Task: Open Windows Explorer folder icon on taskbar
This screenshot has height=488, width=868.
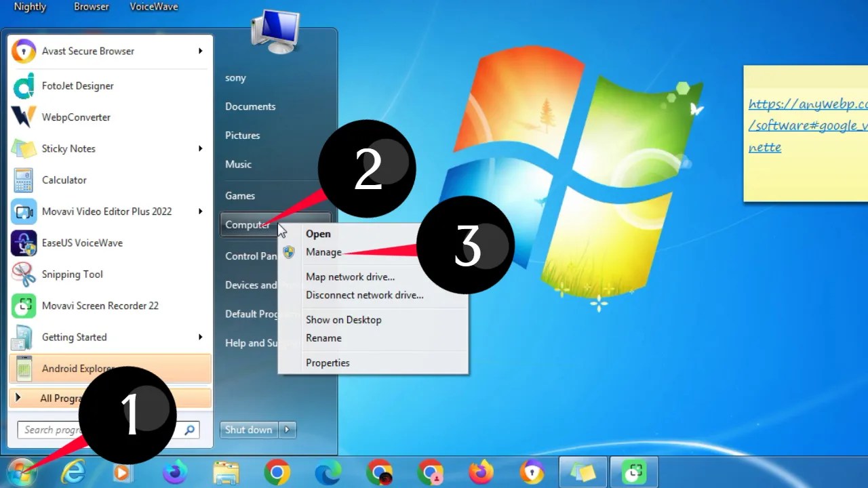Action: tap(226, 472)
